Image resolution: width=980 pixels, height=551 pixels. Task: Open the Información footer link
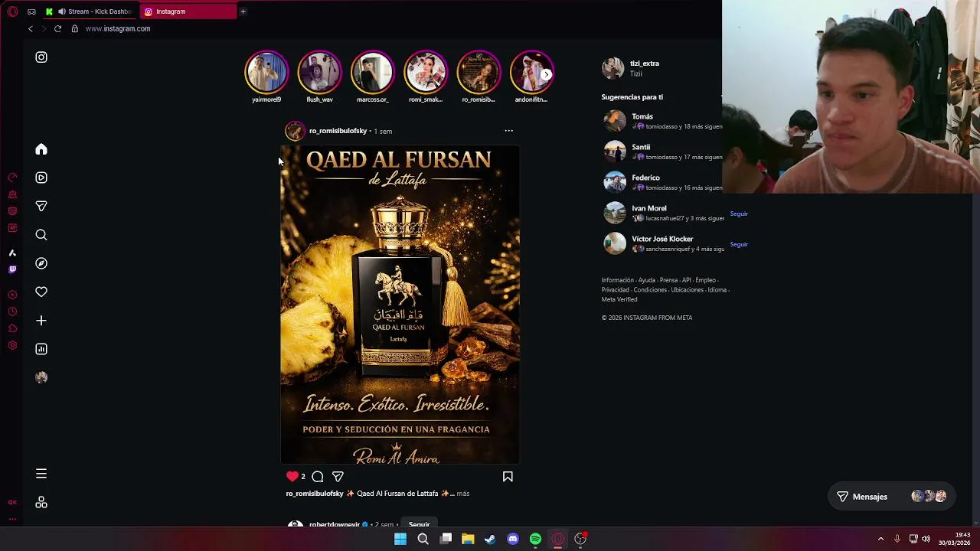(x=618, y=280)
